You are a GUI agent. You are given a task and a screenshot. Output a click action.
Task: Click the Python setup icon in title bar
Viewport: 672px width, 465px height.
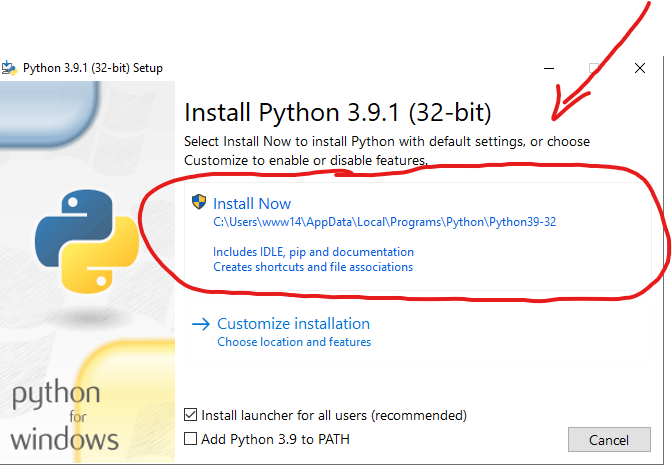[x=9, y=68]
